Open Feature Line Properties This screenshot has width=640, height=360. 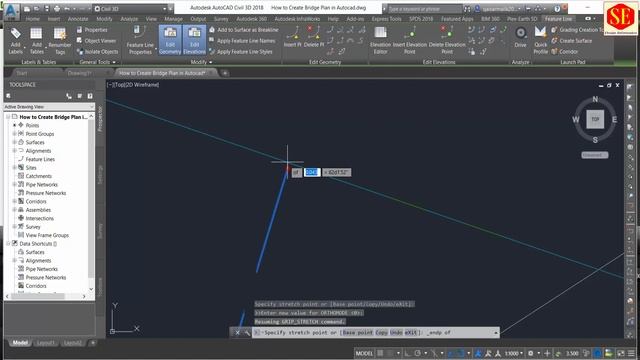tap(140, 40)
